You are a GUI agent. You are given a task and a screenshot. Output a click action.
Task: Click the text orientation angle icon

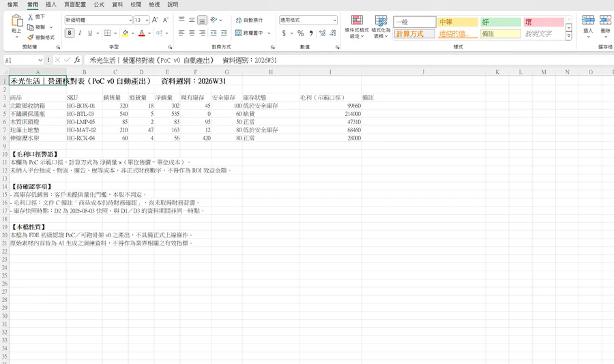pos(214,20)
